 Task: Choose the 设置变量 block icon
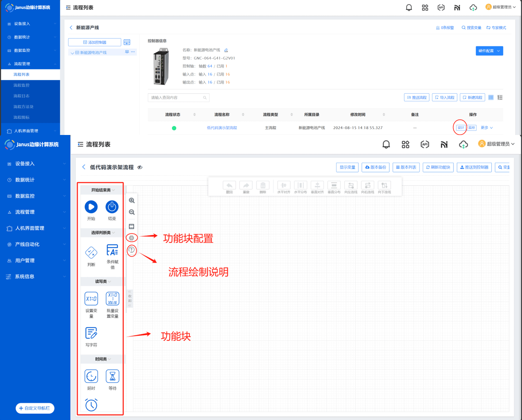91,299
